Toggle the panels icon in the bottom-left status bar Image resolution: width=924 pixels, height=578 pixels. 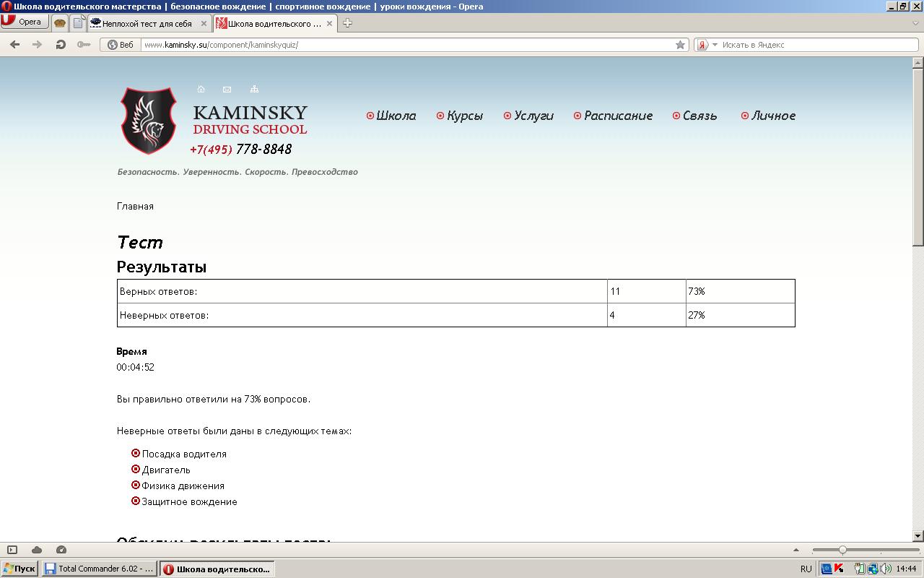12,550
